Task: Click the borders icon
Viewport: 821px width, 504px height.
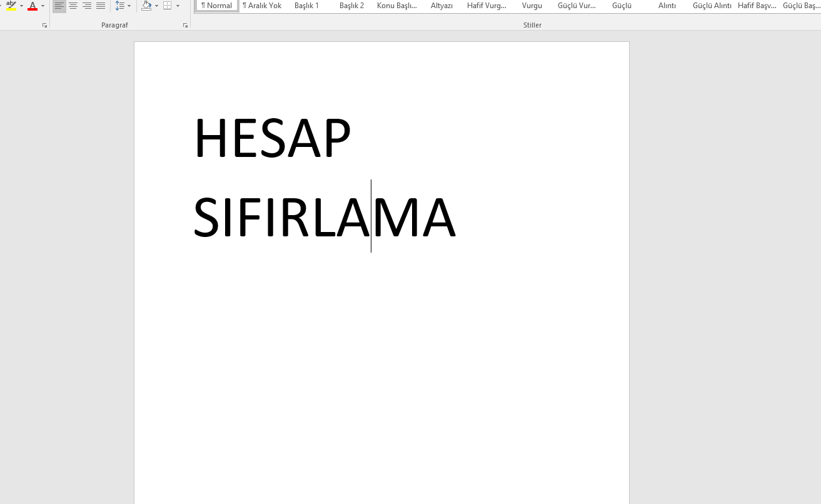Action: (x=167, y=6)
